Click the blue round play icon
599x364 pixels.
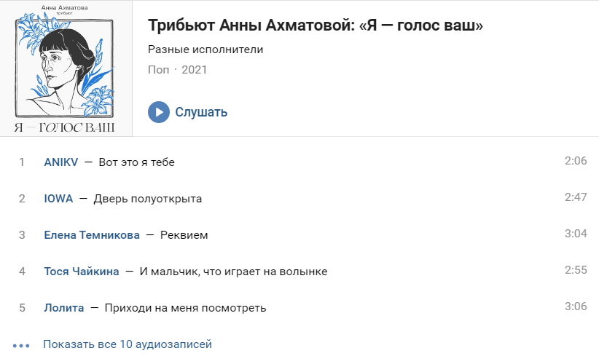tap(159, 112)
